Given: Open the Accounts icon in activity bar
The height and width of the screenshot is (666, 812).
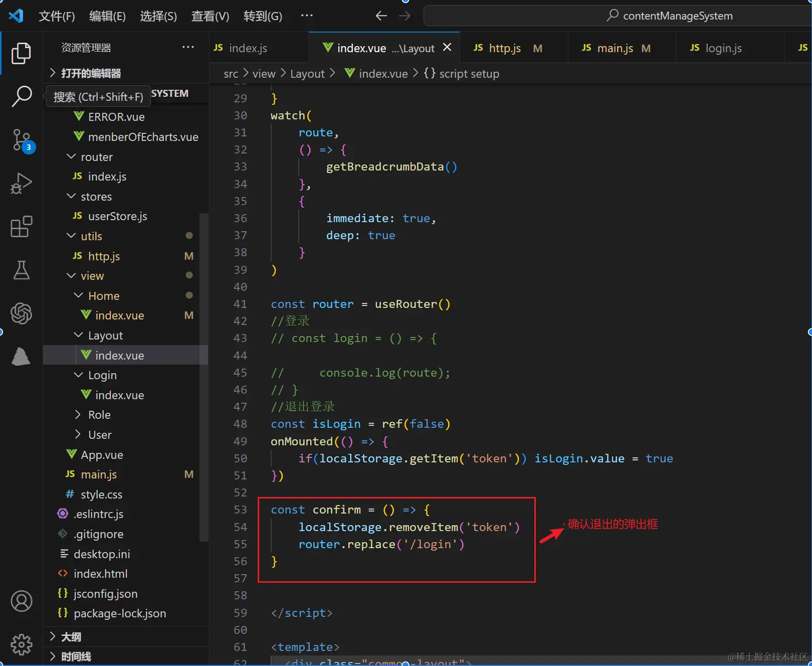Looking at the screenshot, I should (21, 601).
